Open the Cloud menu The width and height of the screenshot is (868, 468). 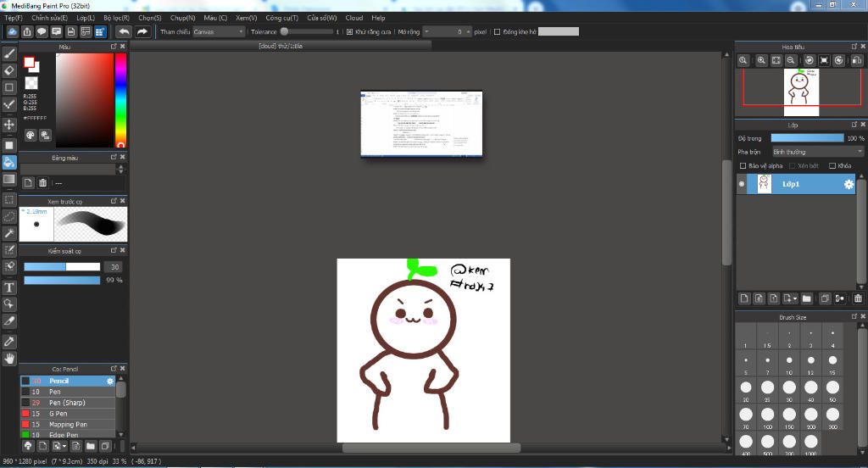[x=354, y=18]
